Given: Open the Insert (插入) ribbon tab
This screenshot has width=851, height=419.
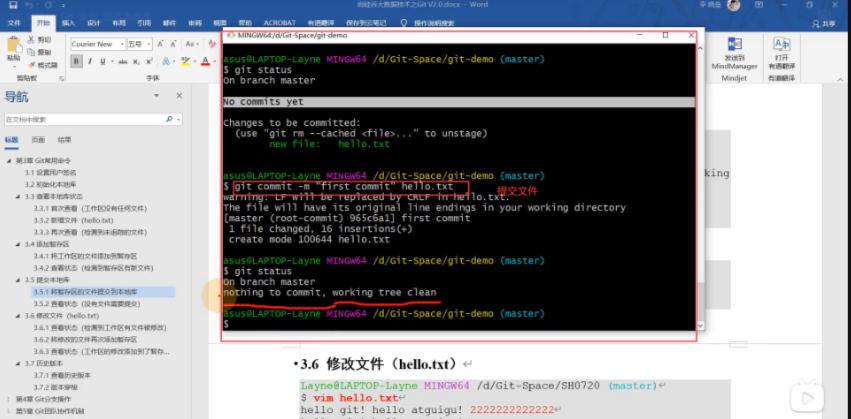Looking at the screenshot, I should tap(67, 21).
